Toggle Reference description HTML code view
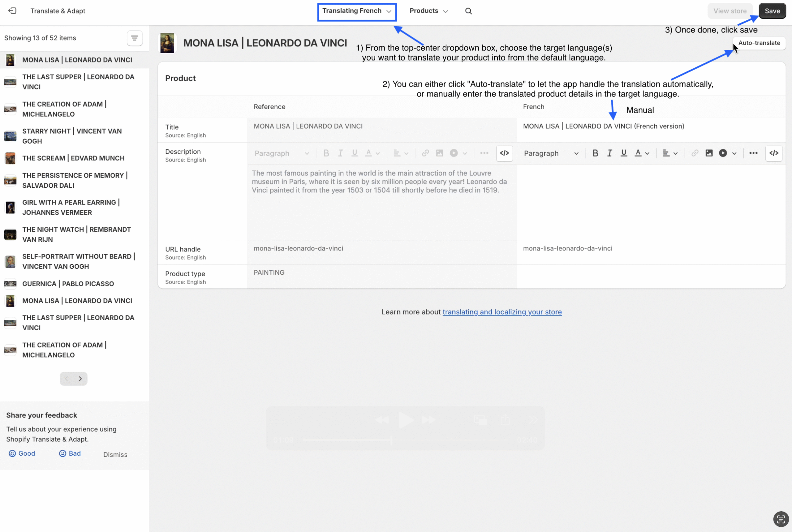 [504, 153]
